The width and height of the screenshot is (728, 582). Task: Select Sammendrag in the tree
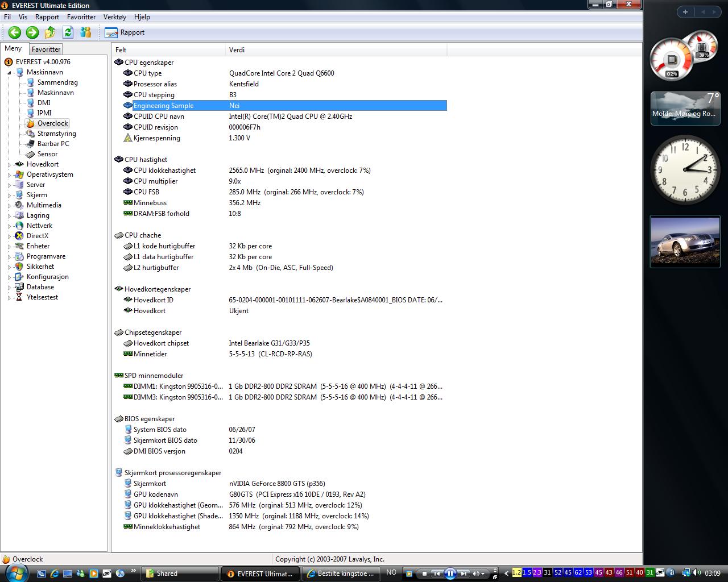click(57, 82)
